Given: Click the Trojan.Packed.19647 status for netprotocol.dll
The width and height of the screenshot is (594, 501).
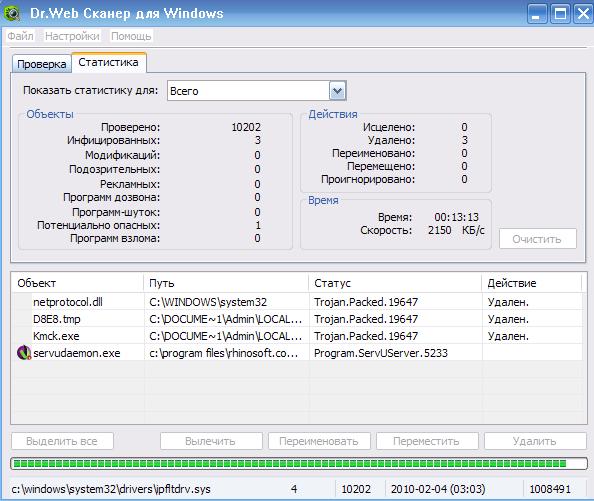Looking at the screenshot, I should point(366,302).
